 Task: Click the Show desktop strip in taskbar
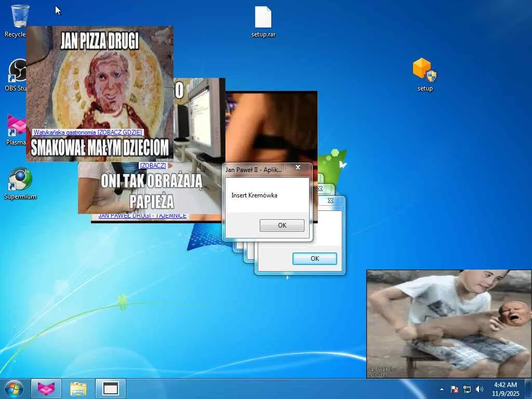click(528, 389)
